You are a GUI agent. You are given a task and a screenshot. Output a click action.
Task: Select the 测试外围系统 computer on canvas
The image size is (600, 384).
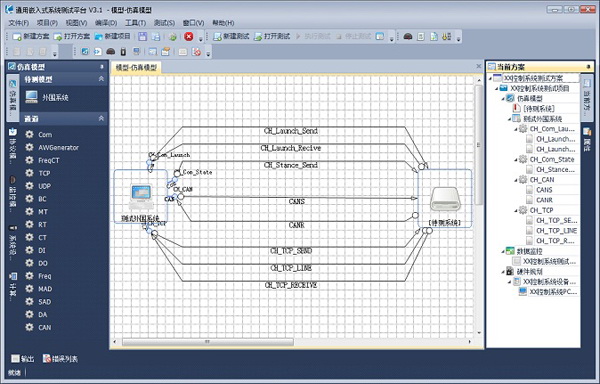141,197
